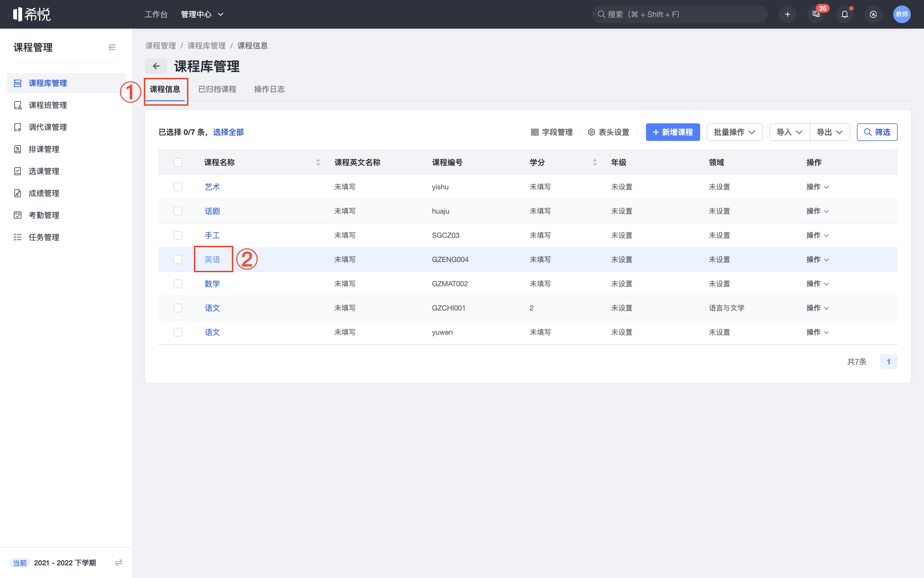Switch to the 课程信息 tab
924x578 pixels.
[x=165, y=89]
